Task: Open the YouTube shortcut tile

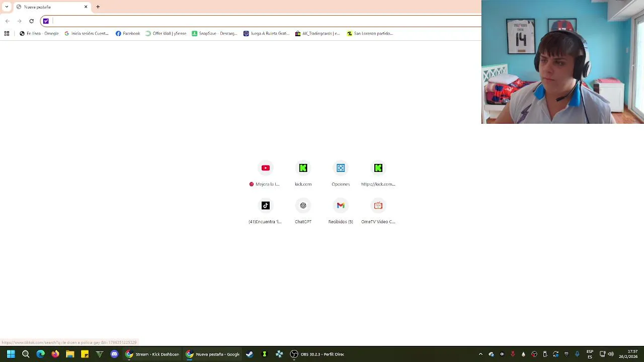Action: [266, 173]
